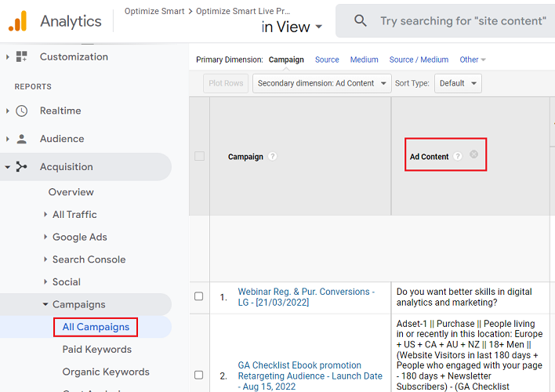Select the Acquisition reports menu
Image resolution: width=555 pixels, height=392 pixels.
click(66, 167)
